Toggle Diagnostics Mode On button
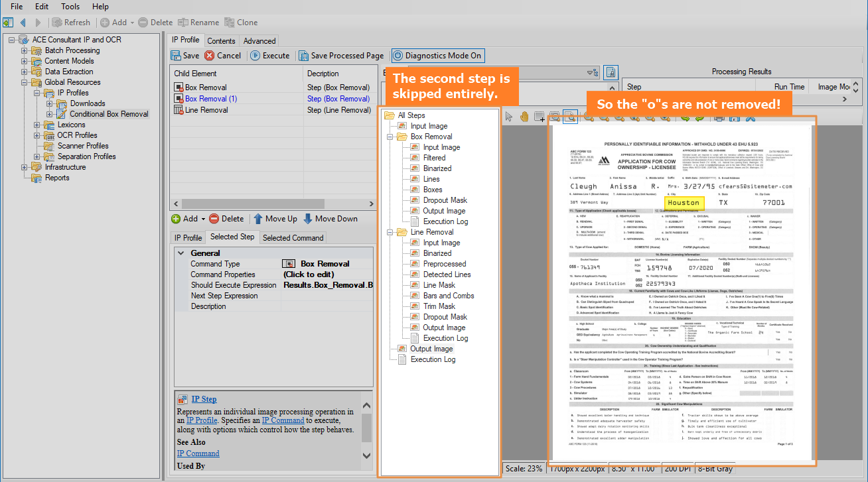 pos(437,56)
